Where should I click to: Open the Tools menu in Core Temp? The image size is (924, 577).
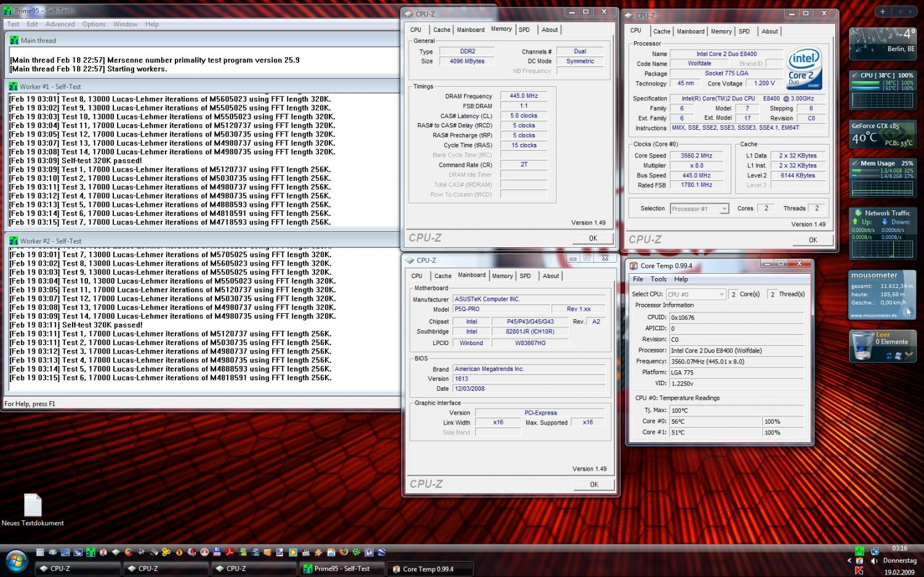[x=659, y=279]
